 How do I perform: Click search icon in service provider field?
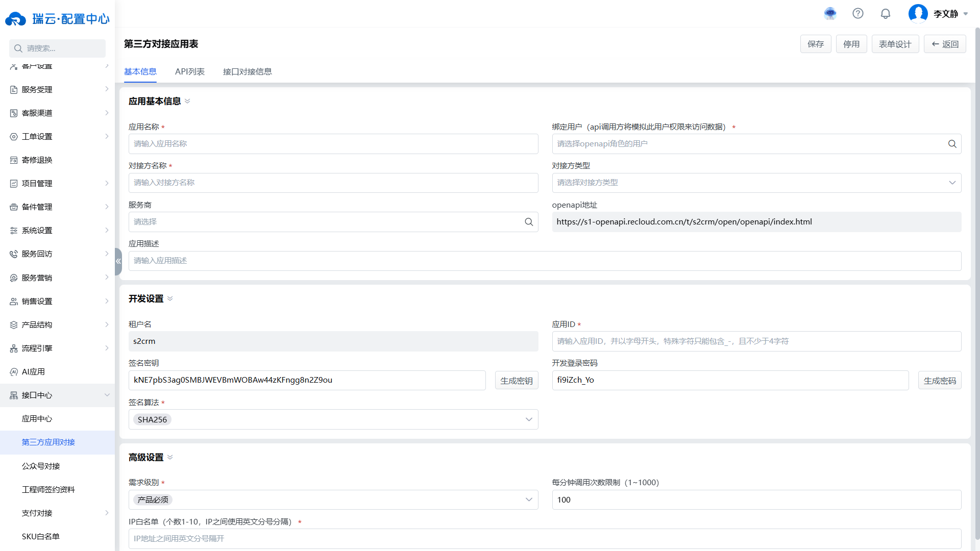point(529,222)
